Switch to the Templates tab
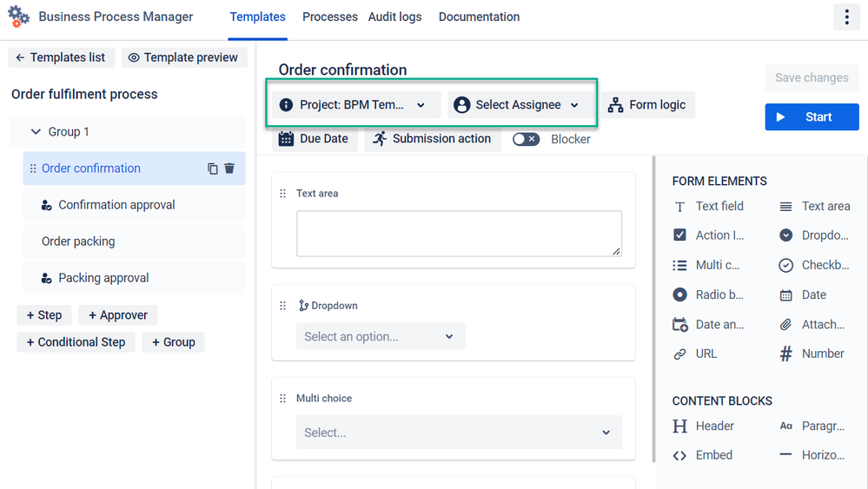Screen dimensions: 868x489 point(257,17)
